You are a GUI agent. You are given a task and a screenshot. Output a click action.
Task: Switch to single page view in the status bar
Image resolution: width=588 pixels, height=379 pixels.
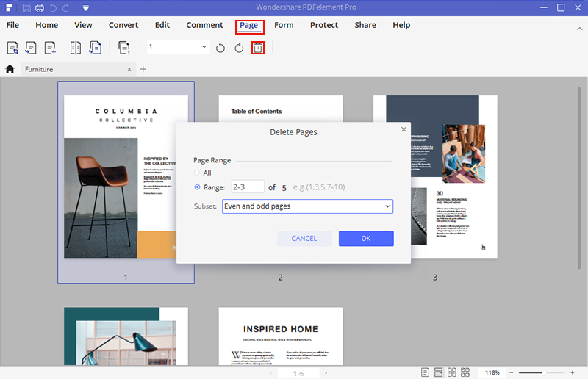point(426,372)
